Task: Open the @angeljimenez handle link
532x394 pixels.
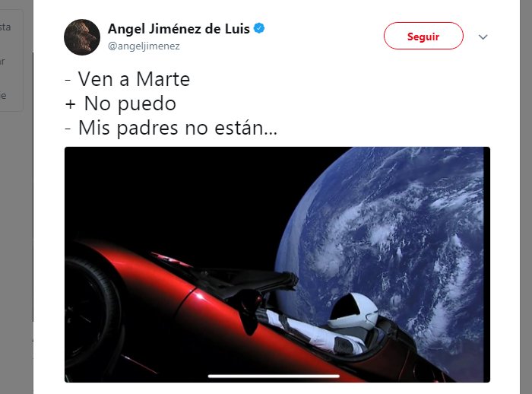Action: click(x=144, y=46)
